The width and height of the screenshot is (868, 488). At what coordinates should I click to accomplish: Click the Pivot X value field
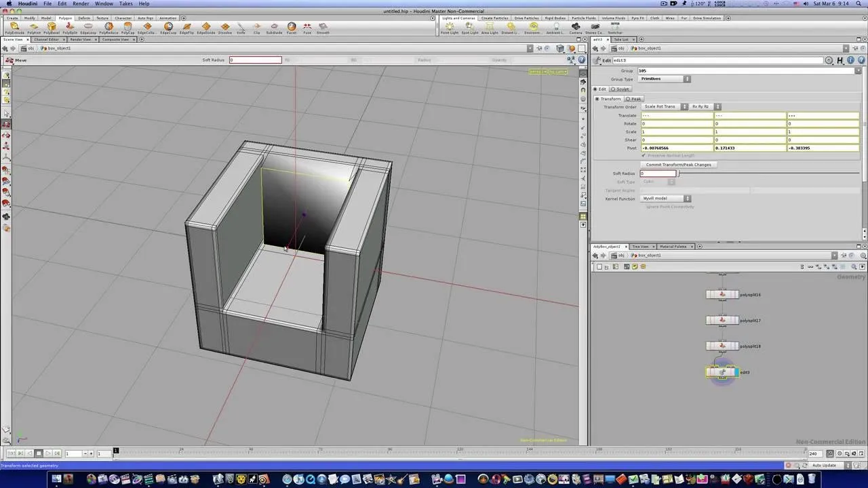677,148
